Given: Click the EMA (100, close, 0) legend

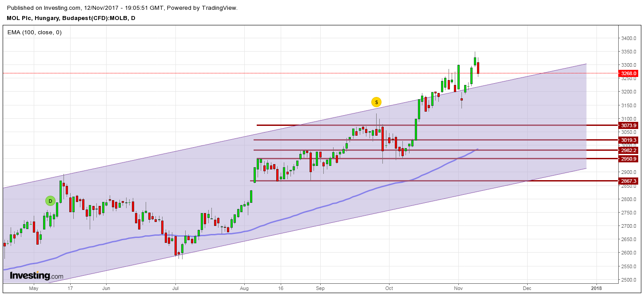Looking at the screenshot, I should point(34,32).
